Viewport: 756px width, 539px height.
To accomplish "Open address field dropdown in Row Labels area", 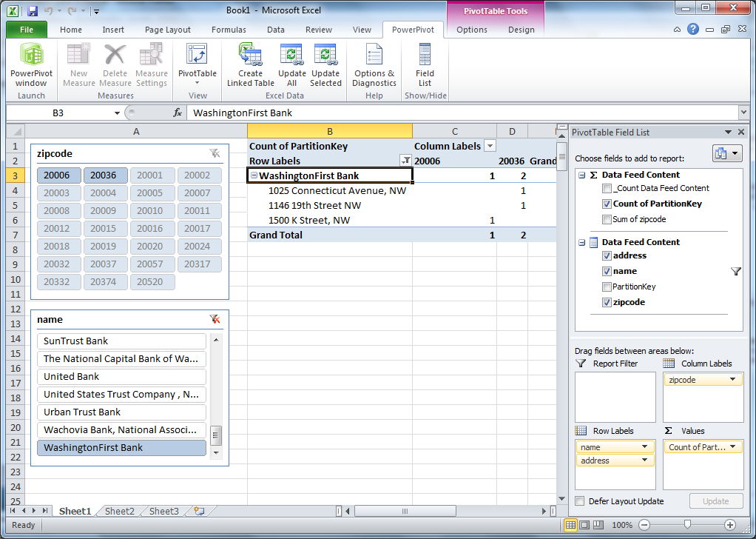I will (644, 461).
